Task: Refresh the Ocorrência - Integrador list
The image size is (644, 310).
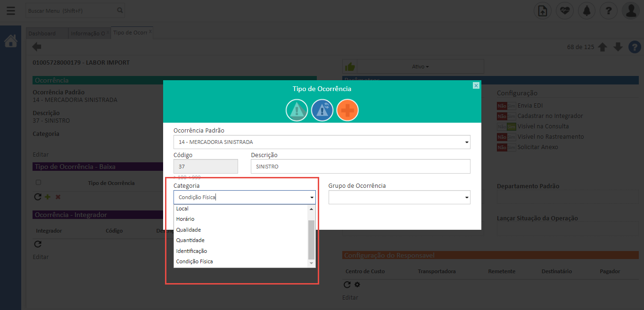Action: 38,244
